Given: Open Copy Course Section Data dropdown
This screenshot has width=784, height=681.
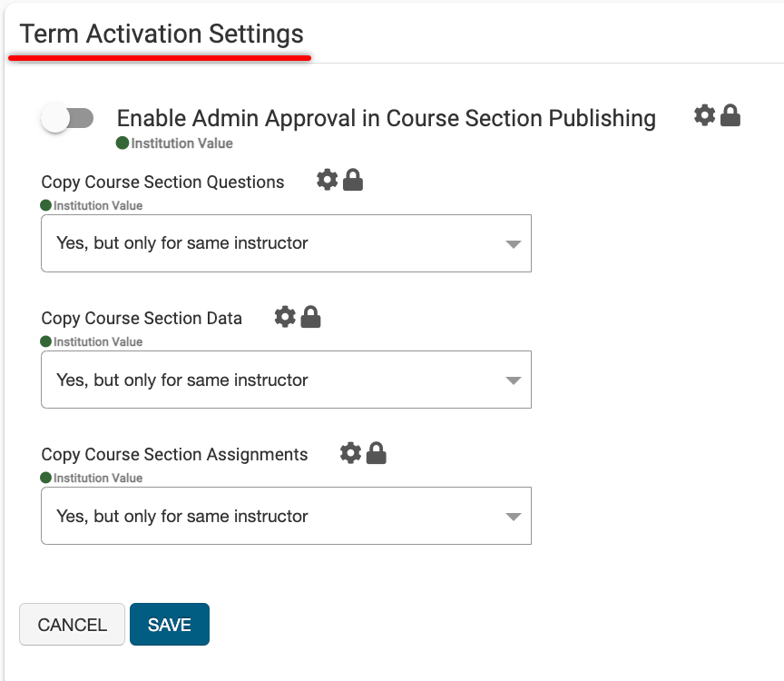Looking at the screenshot, I should click(286, 380).
